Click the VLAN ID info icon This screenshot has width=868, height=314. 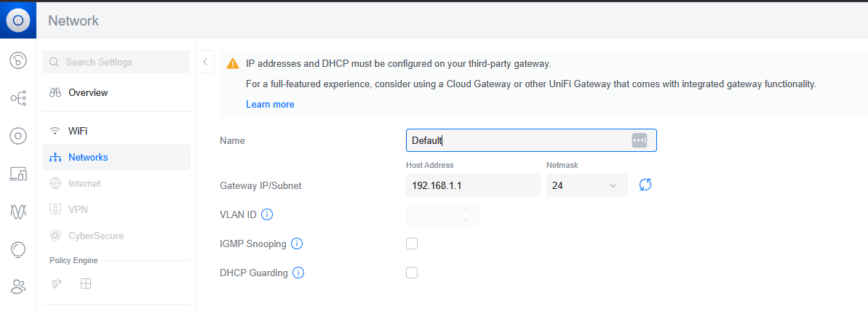pos(267,214)
